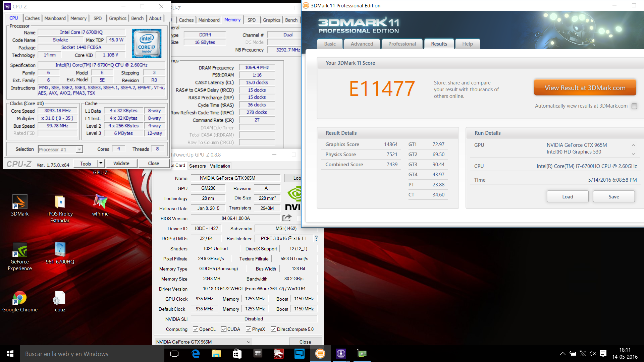The height and width of the screenshot is (362, 644).
Task: Launch Microsoft Edge from taskbar
Action: (x=196, y=354)
